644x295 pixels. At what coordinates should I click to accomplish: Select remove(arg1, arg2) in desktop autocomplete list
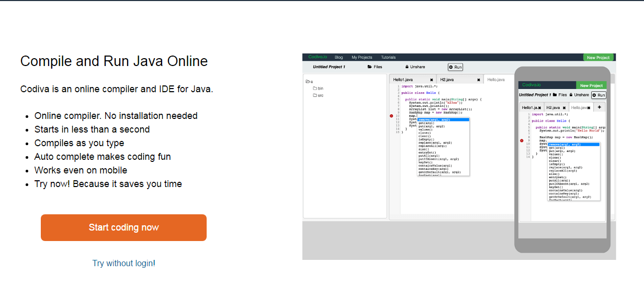point(443,119)
